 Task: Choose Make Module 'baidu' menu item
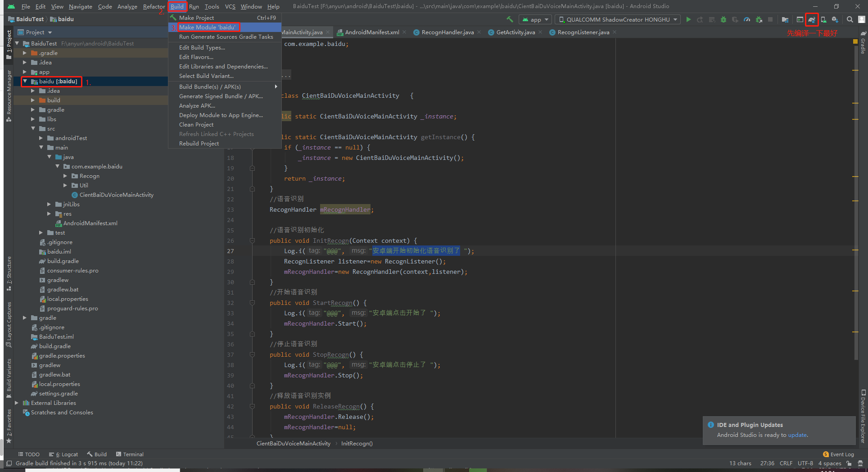(x=225, y=27)
